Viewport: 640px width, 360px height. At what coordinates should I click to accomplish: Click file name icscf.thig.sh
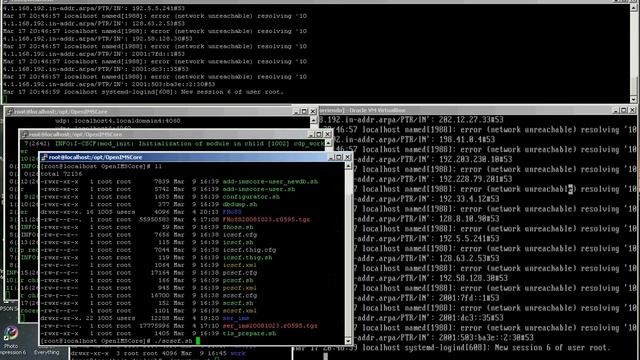coord(247,258)
